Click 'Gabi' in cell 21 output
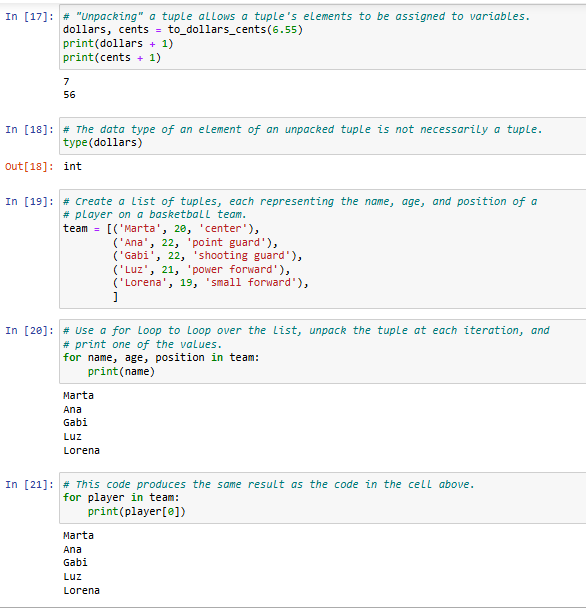Image resolution: width=586 pixels, height=610 pixels. [x=75, y=563]
